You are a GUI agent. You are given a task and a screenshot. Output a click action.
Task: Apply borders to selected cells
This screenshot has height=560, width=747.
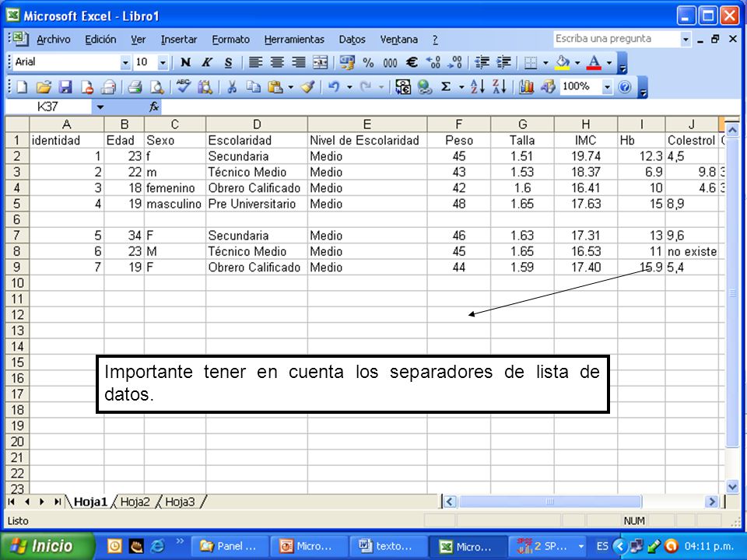click(x=530, y=62)
